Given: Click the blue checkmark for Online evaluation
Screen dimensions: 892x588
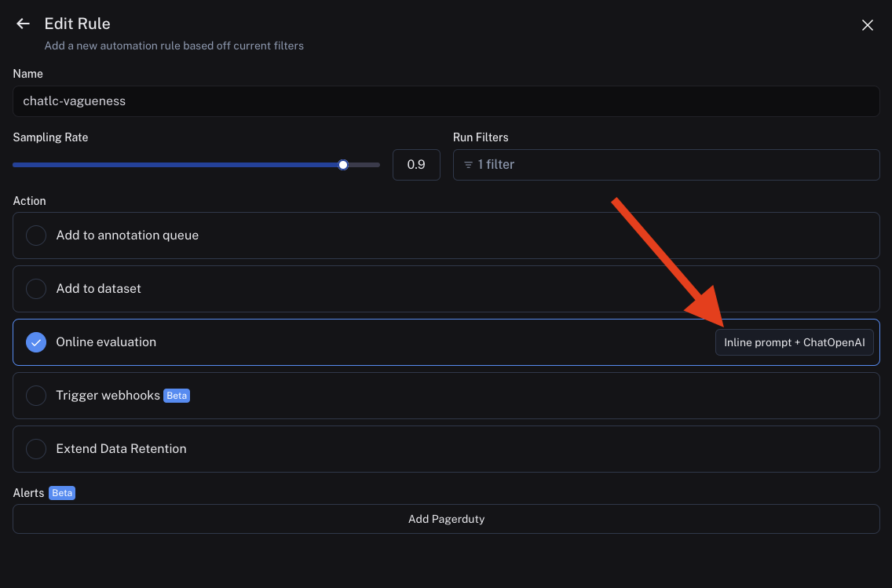Looking at the screenshot, I should click(36, 342).
